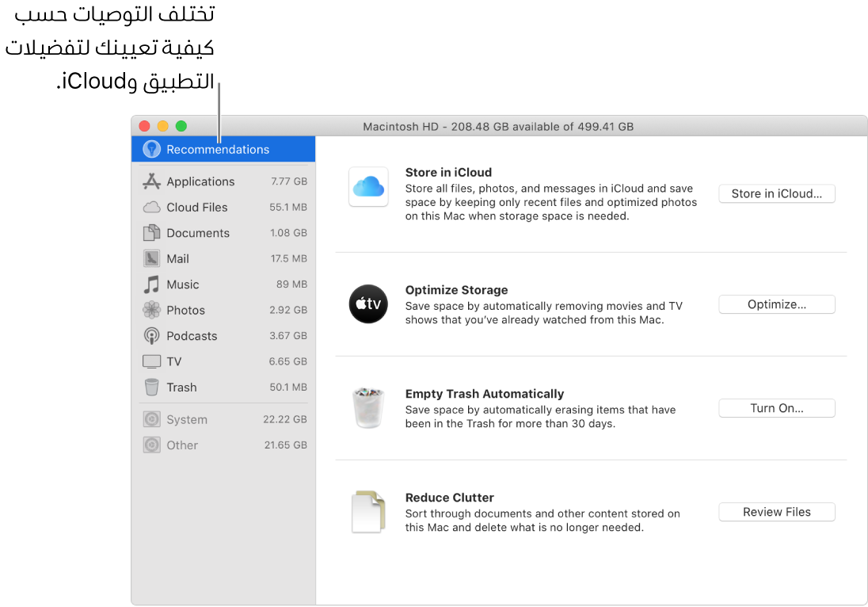Click the 55.1 MB Cloud Files size

pos(288,207)
